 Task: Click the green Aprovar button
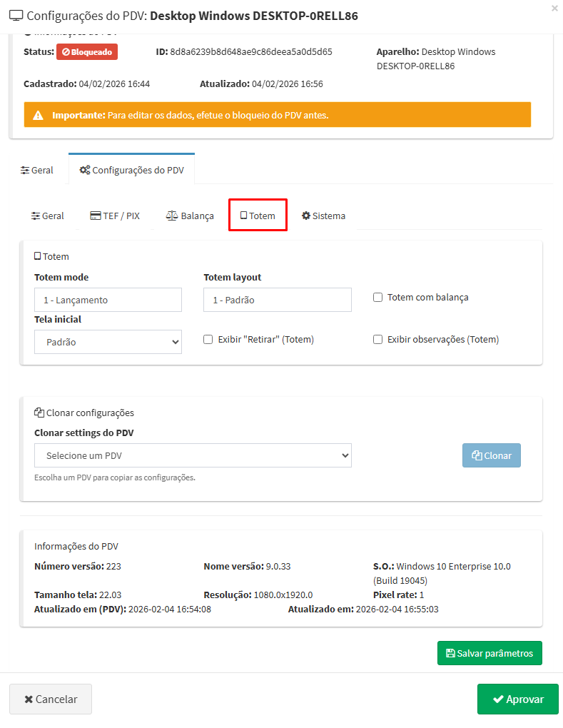tap(517, 699)
